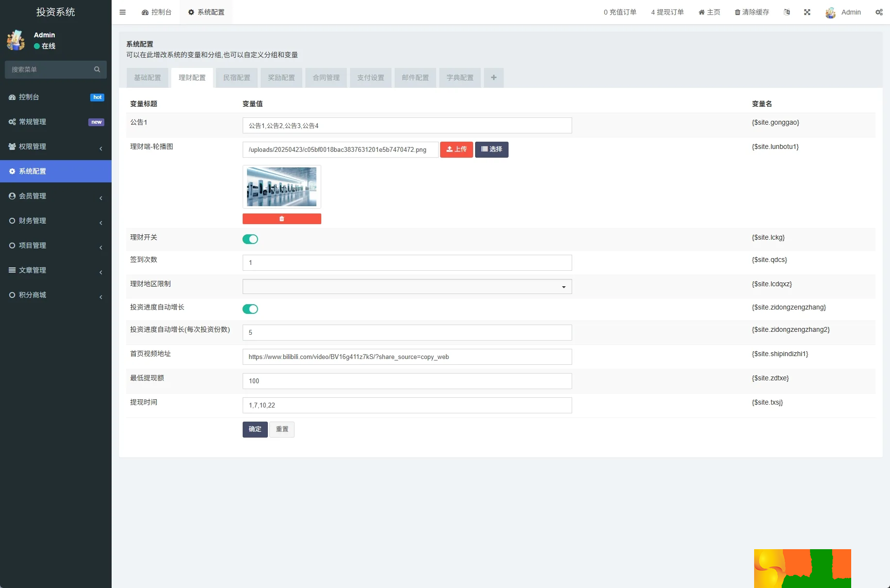Click the 最低提现额 input field
The height and width of the screenshot is (588, 890).
click(407, 381)
